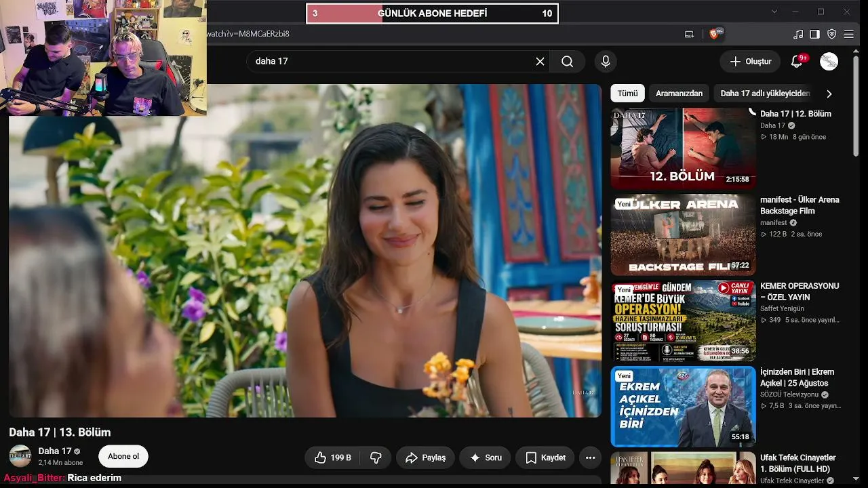Open the Soru ask button
The width and height of the screenshot is (868, 488).
[x=486, y=457]
